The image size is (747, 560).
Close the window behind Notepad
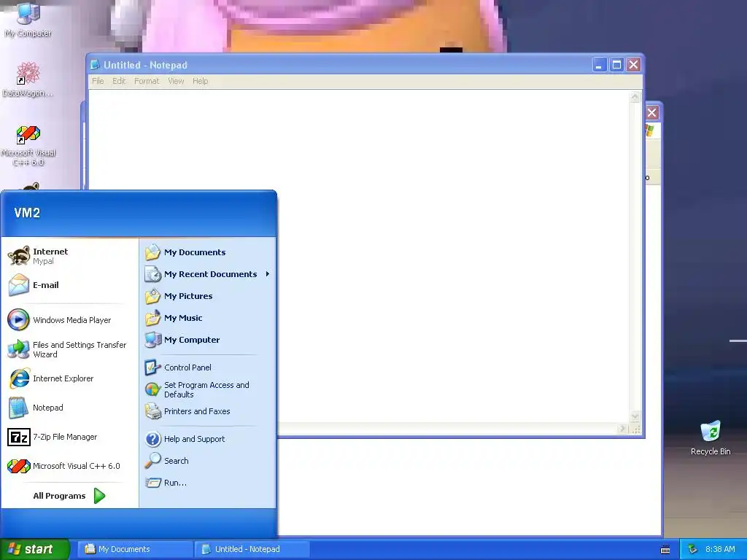click(x=652, y=113)
